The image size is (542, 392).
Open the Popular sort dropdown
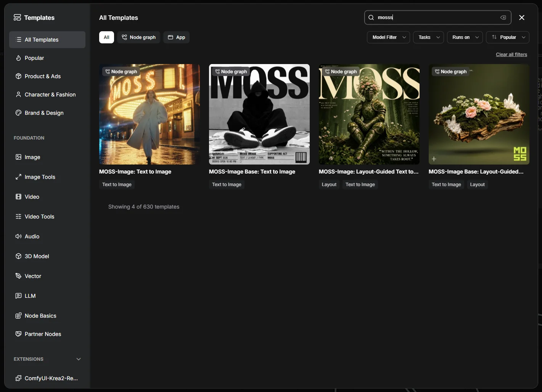click(x=508, y=37)
